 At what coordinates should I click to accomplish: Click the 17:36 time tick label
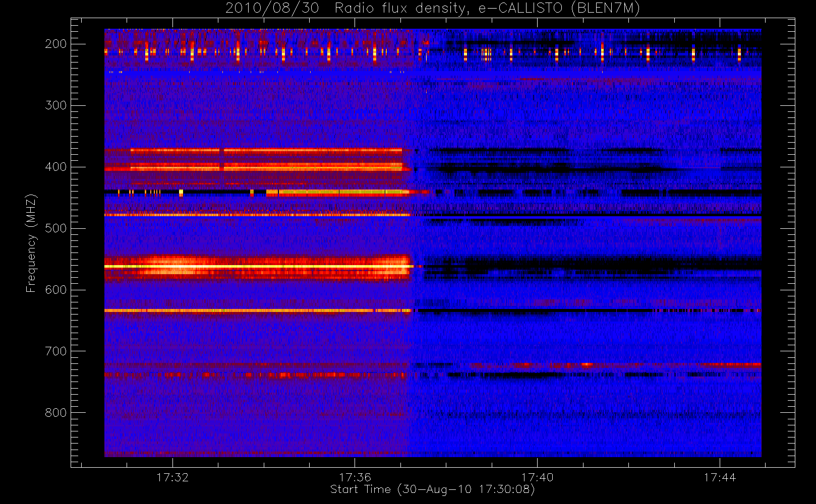coord(355,477)
